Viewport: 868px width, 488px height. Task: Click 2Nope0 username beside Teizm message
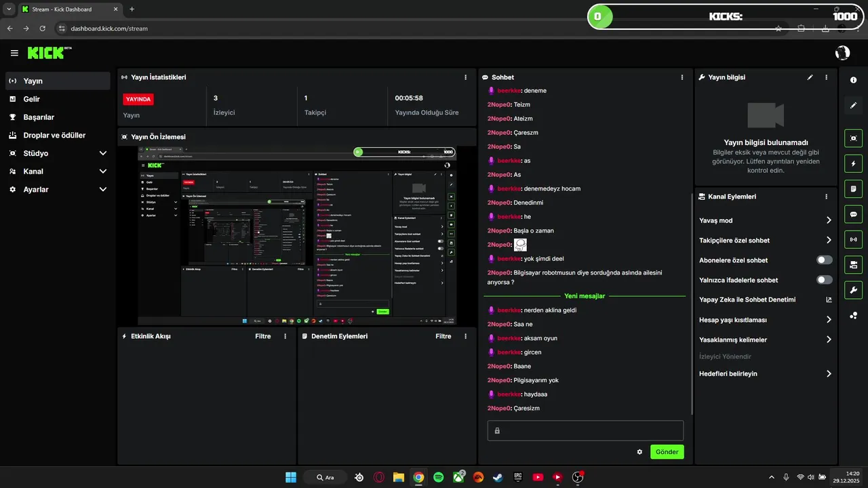[x=498, y=104]
